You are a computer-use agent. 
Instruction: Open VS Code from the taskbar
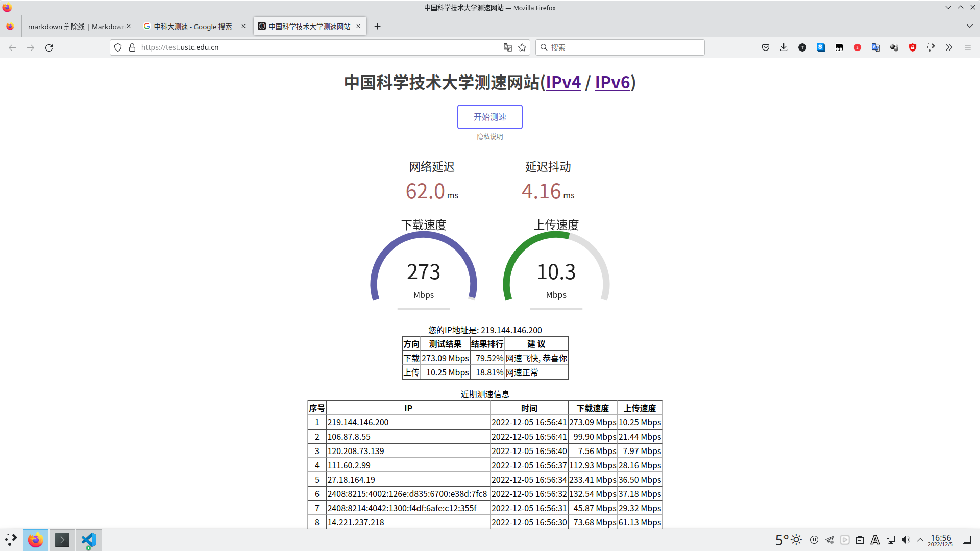89,540
